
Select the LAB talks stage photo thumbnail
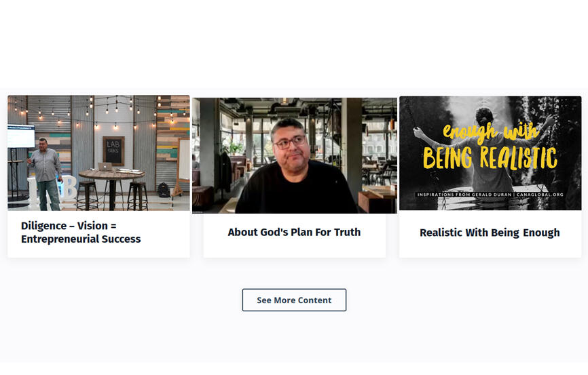98,153
